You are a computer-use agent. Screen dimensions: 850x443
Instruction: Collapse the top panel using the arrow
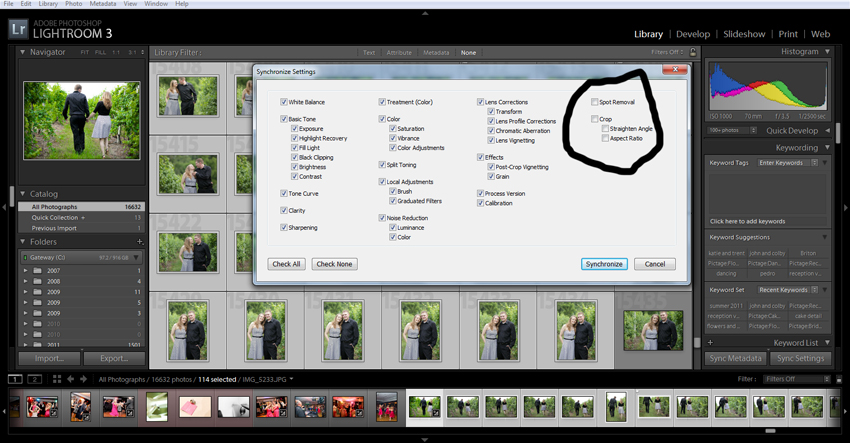[x=425, y=13]
